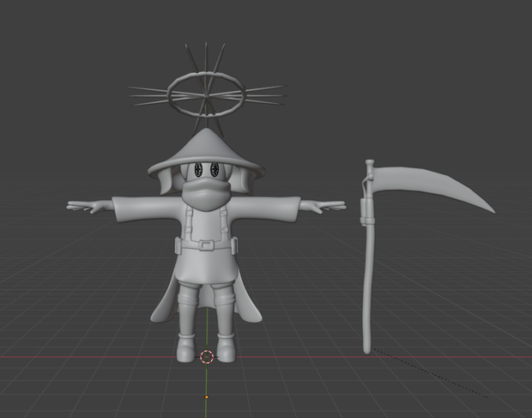Click the dashed relationship line below the scythe
Screen dimensions: 532x418
(x=430, y=373)
